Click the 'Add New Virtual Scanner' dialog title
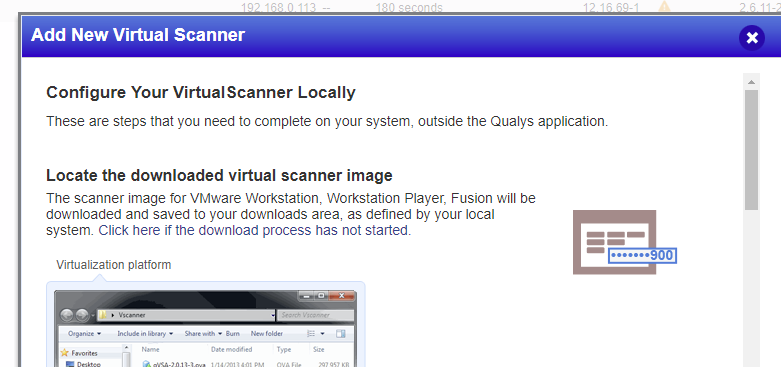The image size is (781, 367). [138, 35]
